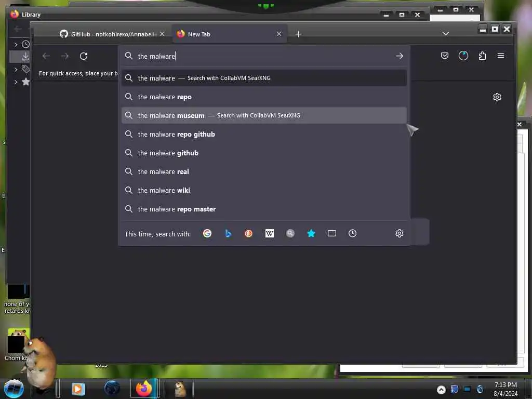Open the hamster app taskbar icon

[x=180, y=389]
